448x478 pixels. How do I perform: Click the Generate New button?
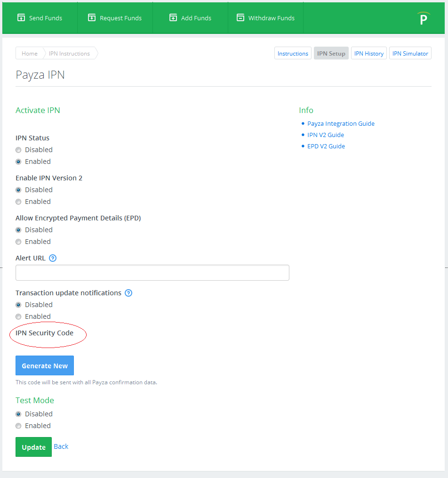point(45,365)
